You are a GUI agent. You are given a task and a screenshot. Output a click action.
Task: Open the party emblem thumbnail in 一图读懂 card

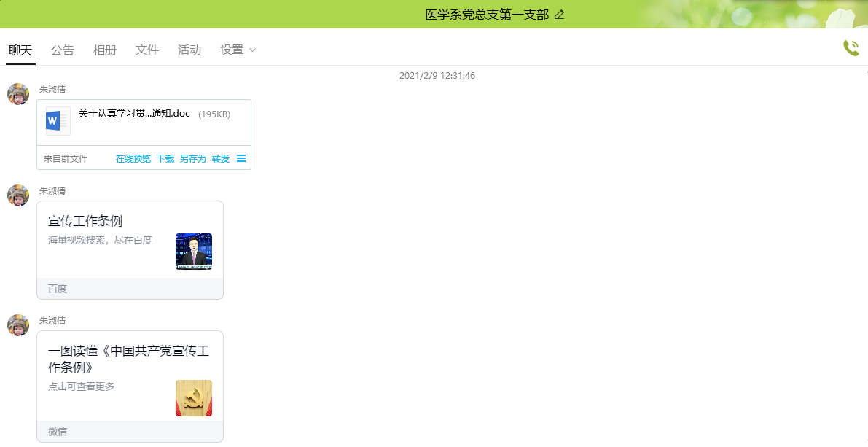click(193, 398)
